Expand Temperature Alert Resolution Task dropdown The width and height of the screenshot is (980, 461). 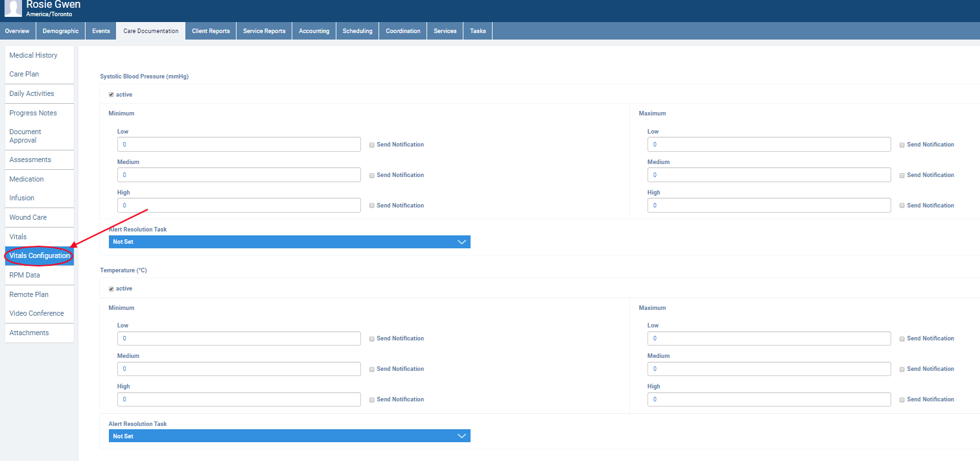(x=289, y=436)
